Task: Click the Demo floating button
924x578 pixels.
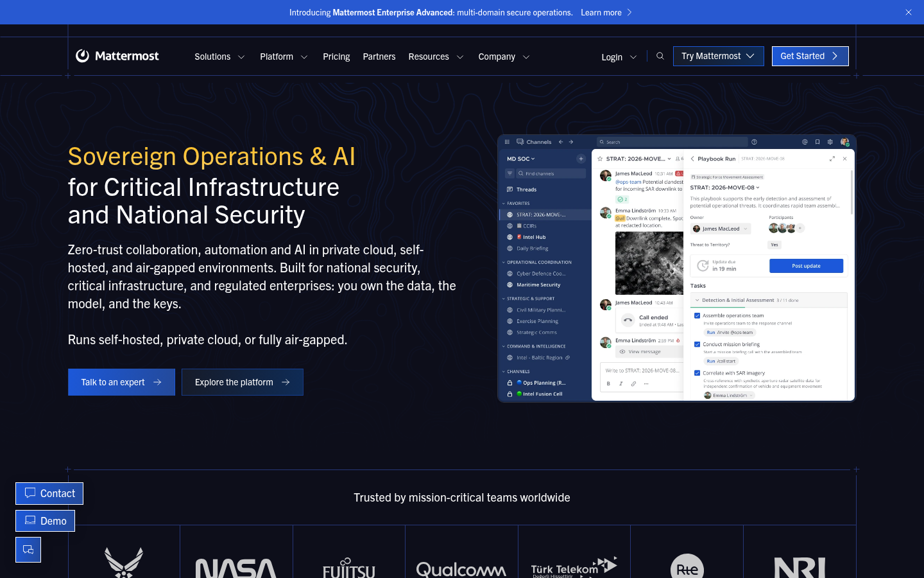Action: pyautogui.click(x=45, y=521)
